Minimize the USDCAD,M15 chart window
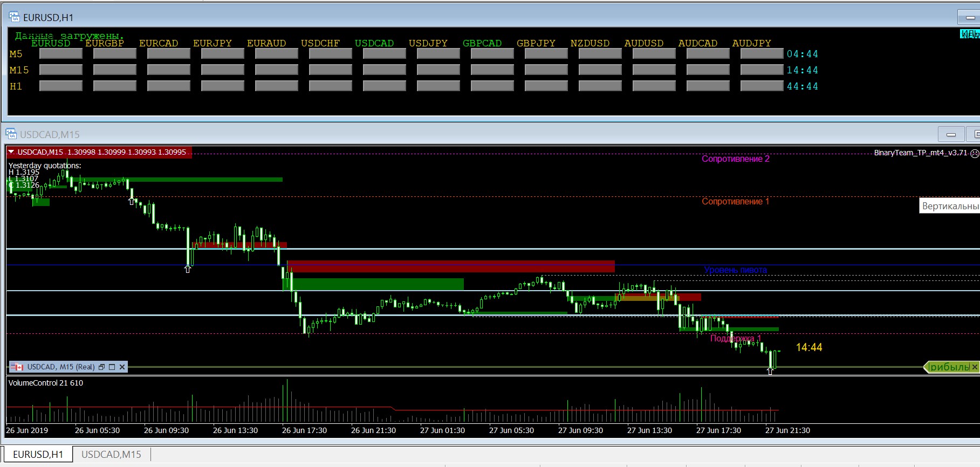The width and height of the screenshot is (980, 467). (x=951, y=134)
